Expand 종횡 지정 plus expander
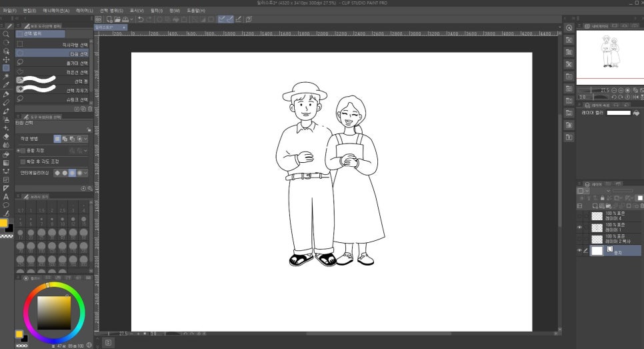This screenshot has width=644, height=349. click(x=18, y=150)
